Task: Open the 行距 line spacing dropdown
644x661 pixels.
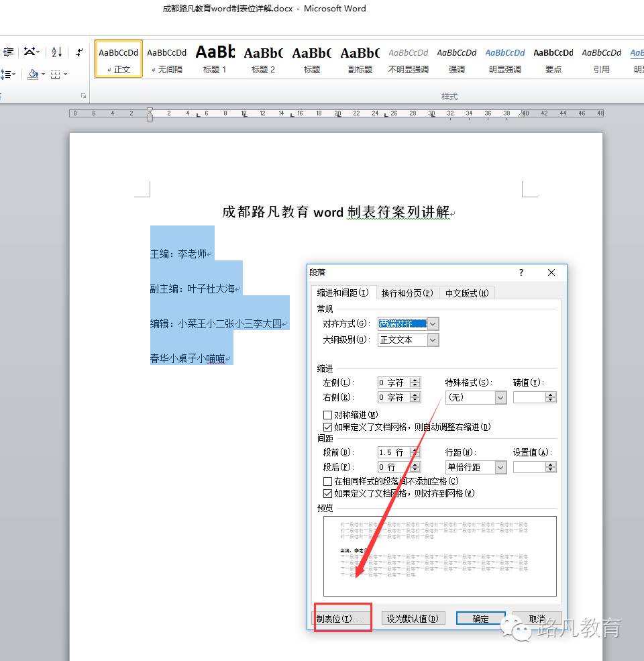Action: click(x=500, y=468)
